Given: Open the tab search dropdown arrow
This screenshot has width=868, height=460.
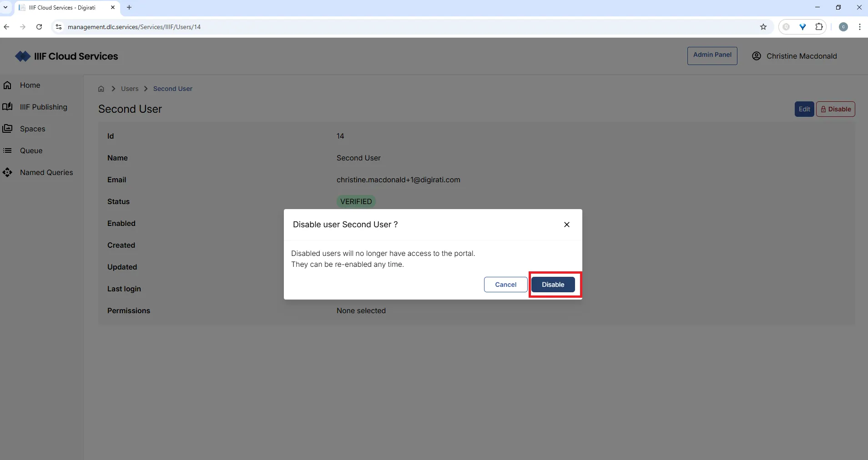Looking at the screenshot, I should tap(6, 7).
